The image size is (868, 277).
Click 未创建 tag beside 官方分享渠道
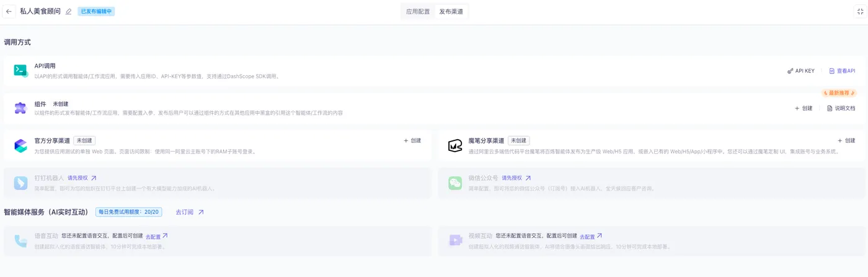[x=84, y=141]
